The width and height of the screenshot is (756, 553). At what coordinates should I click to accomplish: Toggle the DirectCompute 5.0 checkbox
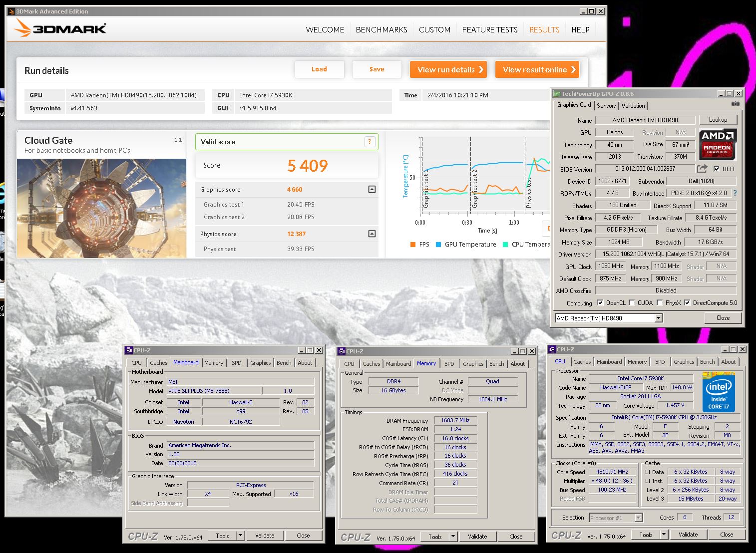click(x=687, y=303)
